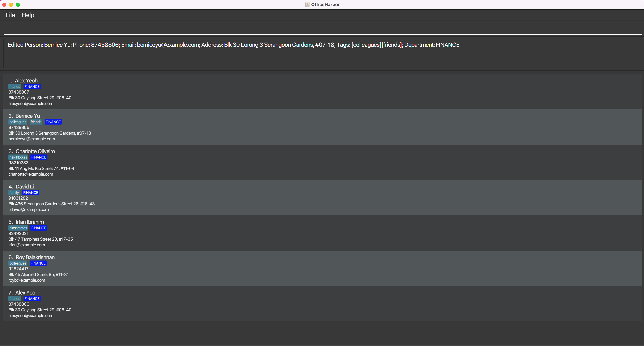Click David Li's family tag
Screen dimensions: 644x346
(x=14, y=193)
